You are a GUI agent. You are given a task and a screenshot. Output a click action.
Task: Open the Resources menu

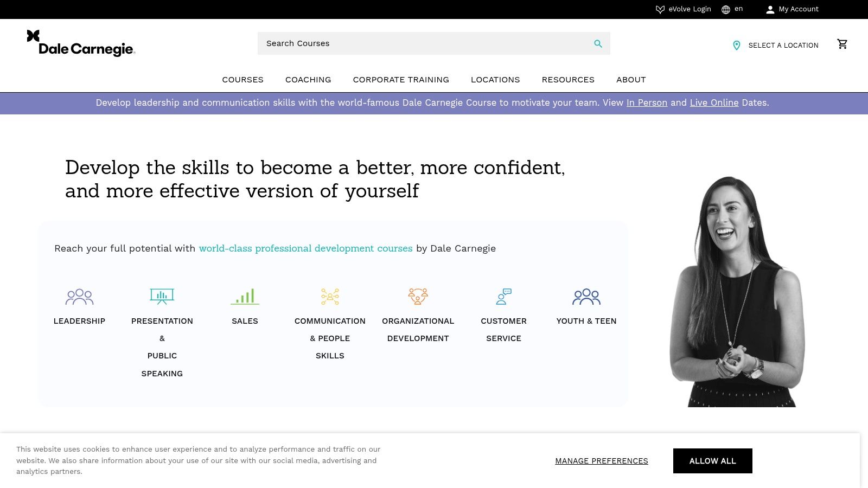pos(568,80)
